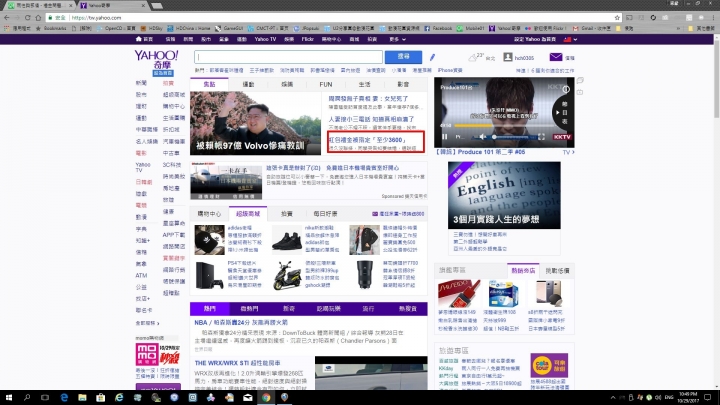The image size is (720, 405).
Task: Open Task View on the taskbar
Action: pyautogui.click(x=45, y=397)
